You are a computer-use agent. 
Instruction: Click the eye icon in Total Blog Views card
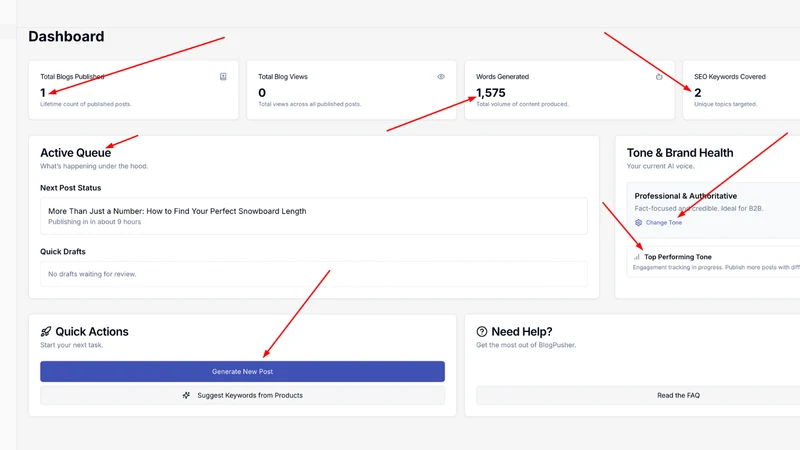[441, 77]
